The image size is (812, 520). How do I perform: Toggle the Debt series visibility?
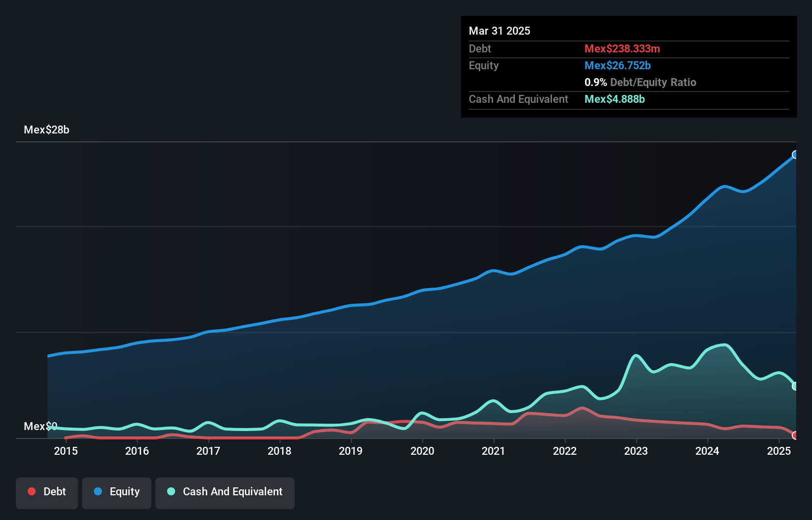(47, 491)
